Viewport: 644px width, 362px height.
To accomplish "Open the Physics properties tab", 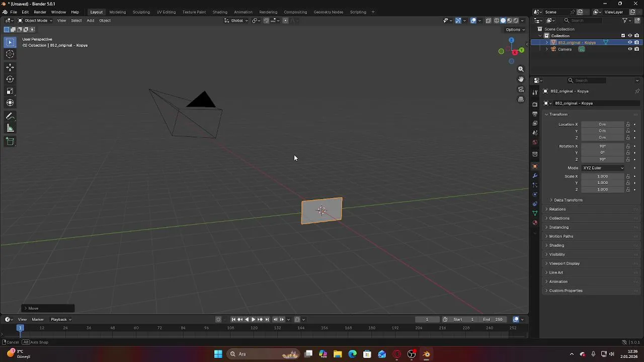I will coord(535,195).
